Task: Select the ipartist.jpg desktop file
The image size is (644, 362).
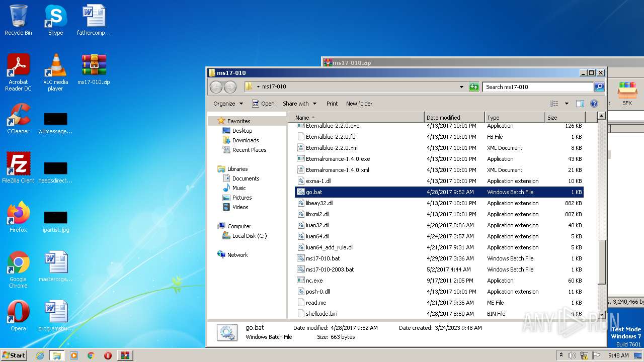Action: [55, 221]
